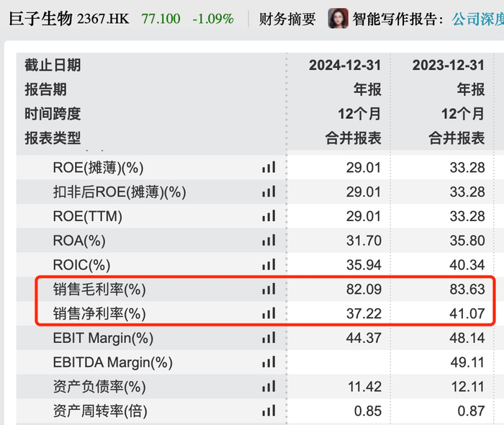
Task: Show 资产负债率(%) chart icon
Action: coord(269,386)
